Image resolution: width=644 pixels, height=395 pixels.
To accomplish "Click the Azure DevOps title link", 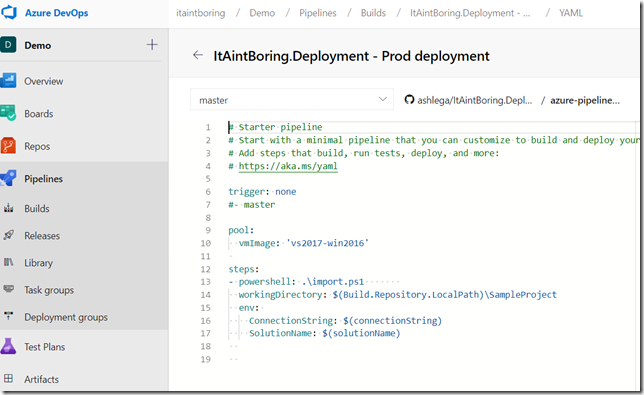I will point(57,13).
